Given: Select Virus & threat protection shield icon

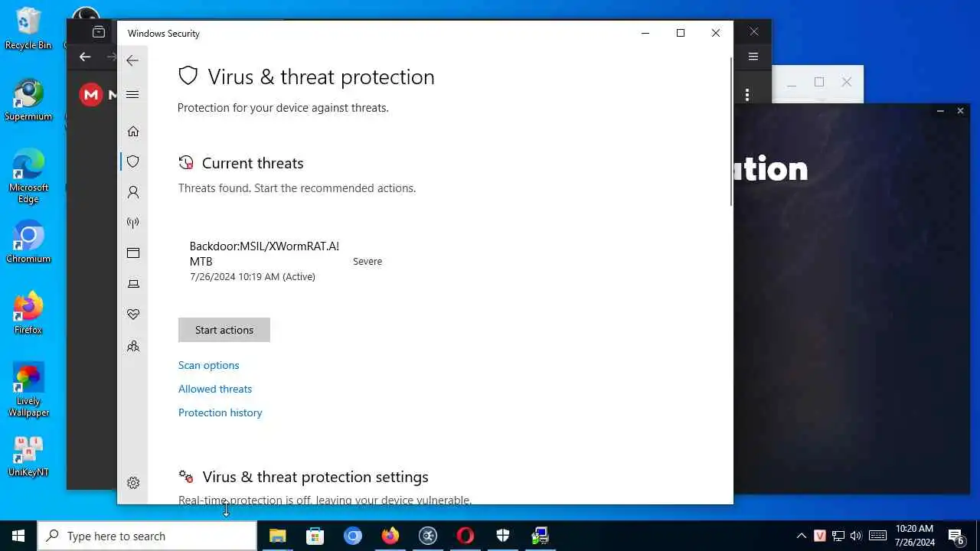Looking at the screenshot, I should pos(133,161).
